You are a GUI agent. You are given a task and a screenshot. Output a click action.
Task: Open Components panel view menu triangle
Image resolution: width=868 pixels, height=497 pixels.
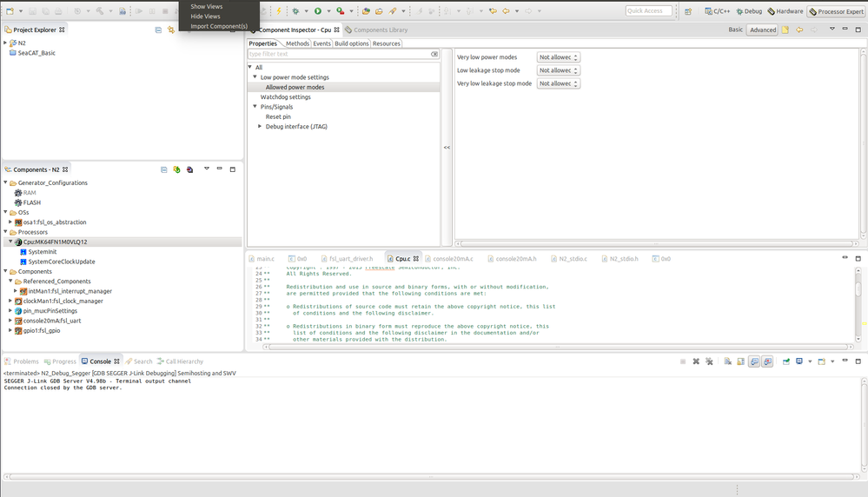(207, 169)
